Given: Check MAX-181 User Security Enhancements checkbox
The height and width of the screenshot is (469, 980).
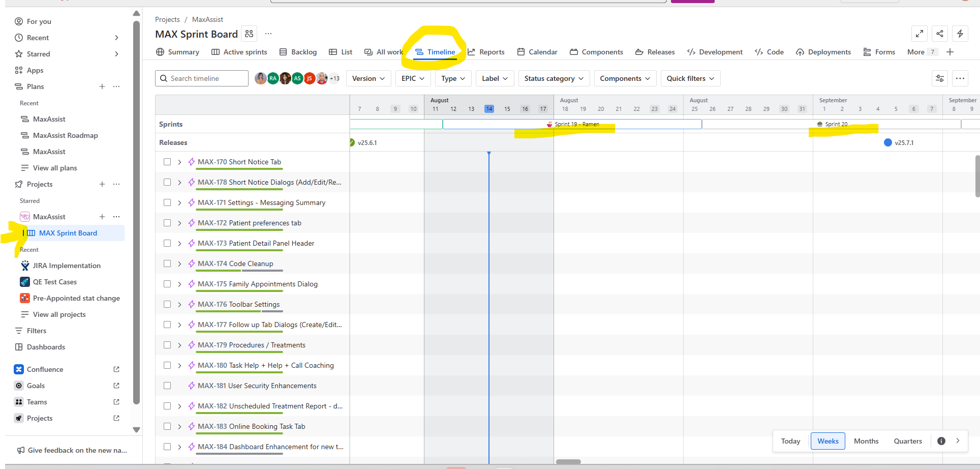Looking at the screenshot, I should click(x=167, y=386).
